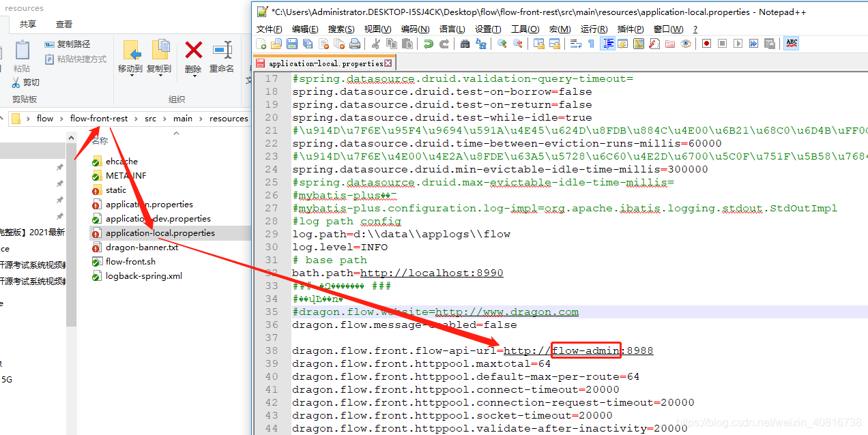Click the Close document toolbar icon

click(323, 44)
